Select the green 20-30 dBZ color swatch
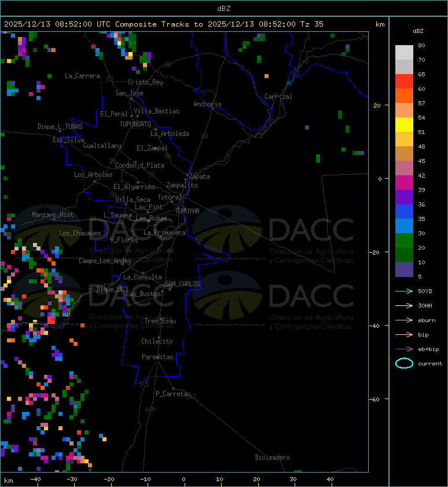The height and width of the screenshot is (487, 448). [x=404, y=241]
